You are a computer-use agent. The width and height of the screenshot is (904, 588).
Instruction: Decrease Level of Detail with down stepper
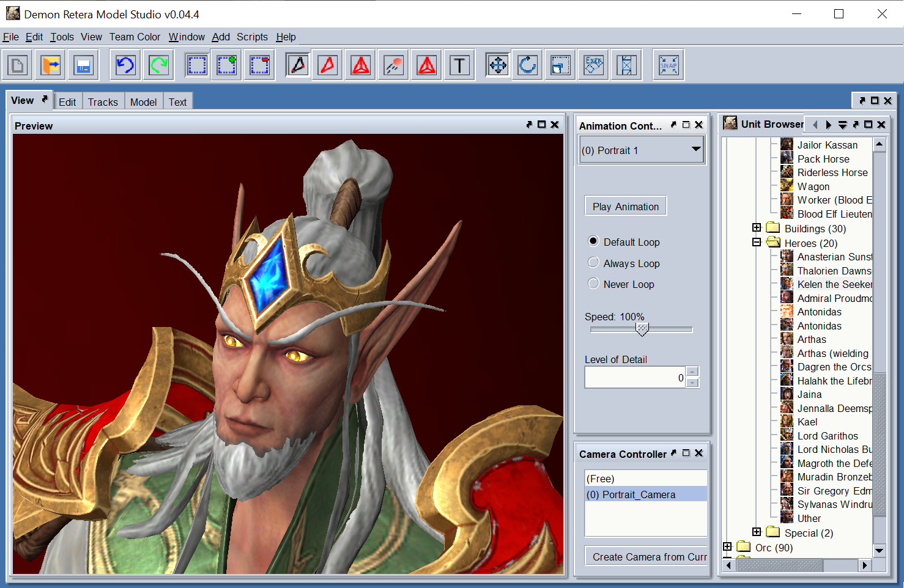[x=692, y=383]
